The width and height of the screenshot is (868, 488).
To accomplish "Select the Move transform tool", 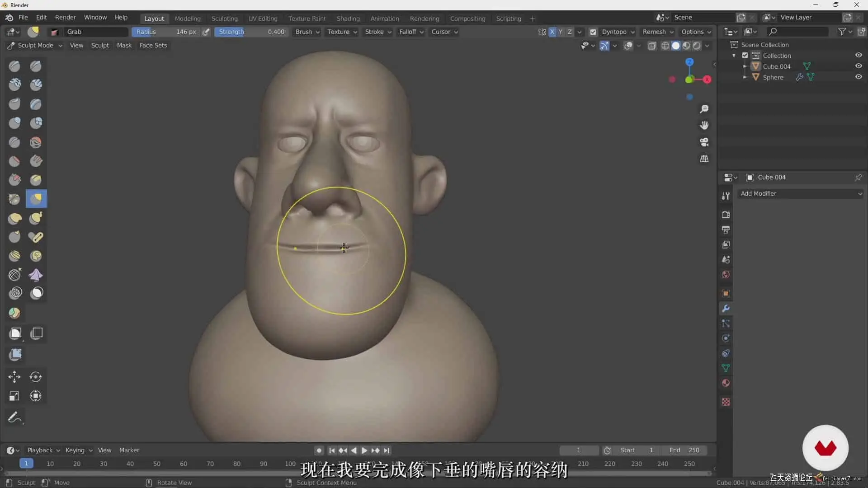I will pyautogui.click(x=14, y=376).
